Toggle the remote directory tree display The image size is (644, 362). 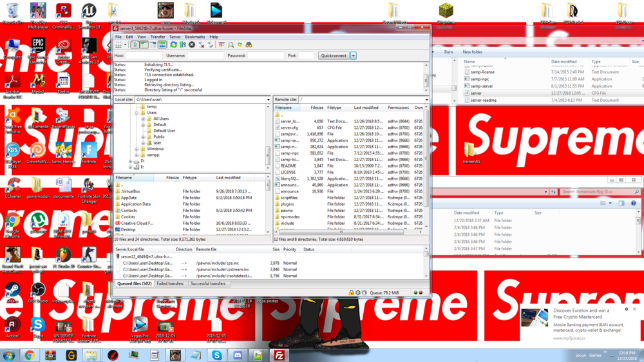tap(153, 45)
